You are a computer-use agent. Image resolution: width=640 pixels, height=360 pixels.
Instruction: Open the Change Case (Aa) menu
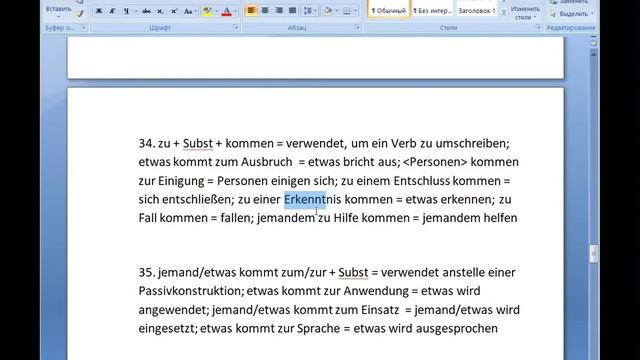click(x=189, y=11)
